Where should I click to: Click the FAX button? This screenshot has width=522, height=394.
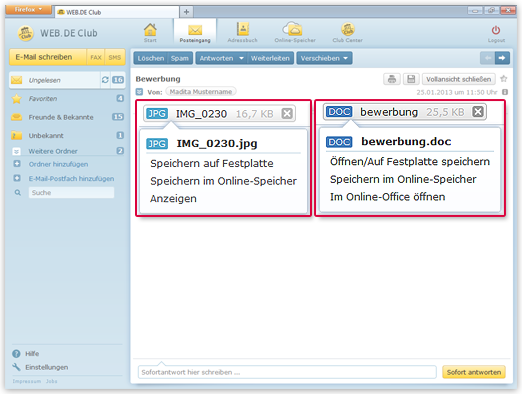point(96,57)
